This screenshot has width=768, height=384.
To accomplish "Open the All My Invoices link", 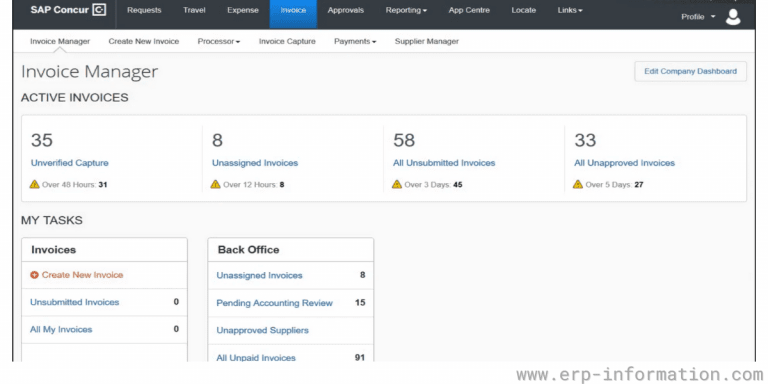I will pyautogui.click(x=61, y=330).
